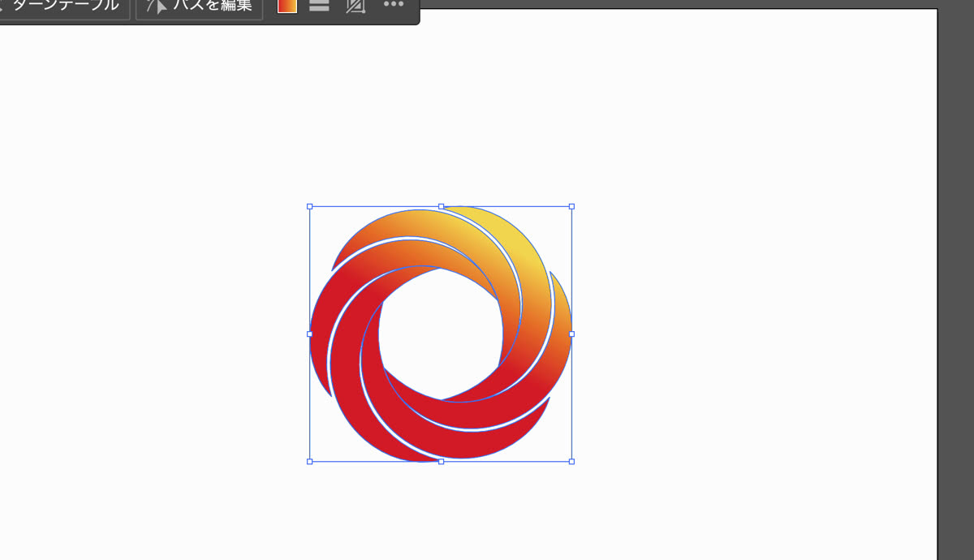
Task: Open the three-dots more options menu
Action: [x=393, y=4]
